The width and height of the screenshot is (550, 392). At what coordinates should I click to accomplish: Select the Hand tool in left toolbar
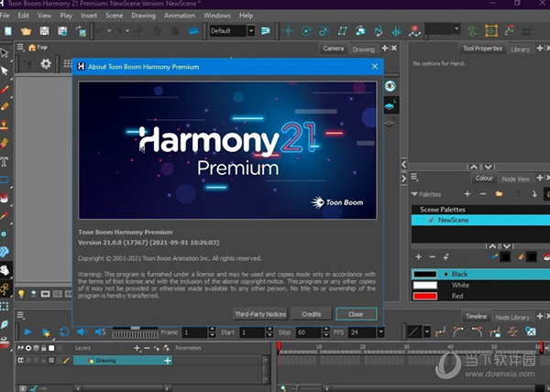coord(5,270)
